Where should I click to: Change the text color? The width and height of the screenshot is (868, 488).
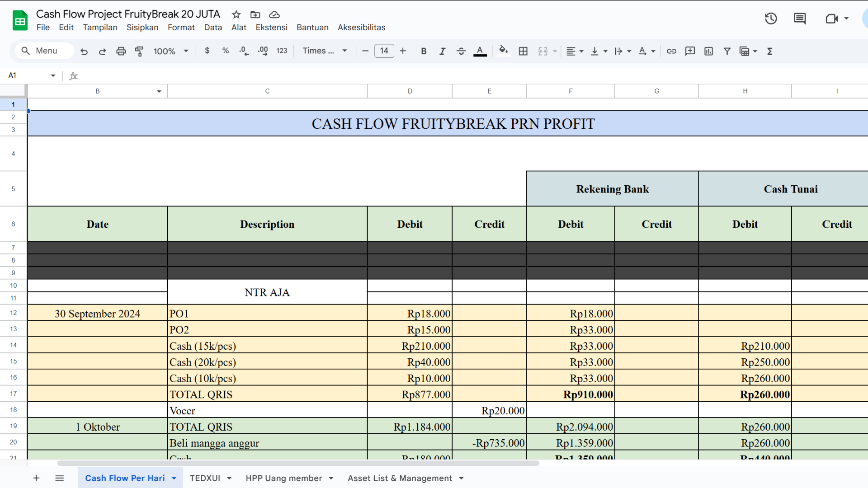tap(480, 51)
